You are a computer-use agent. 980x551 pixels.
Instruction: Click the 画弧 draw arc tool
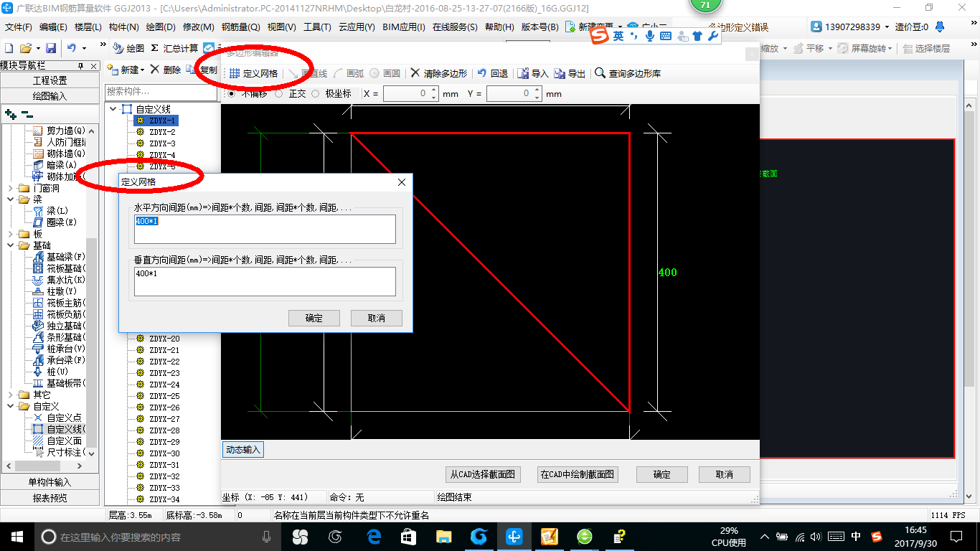349,73
